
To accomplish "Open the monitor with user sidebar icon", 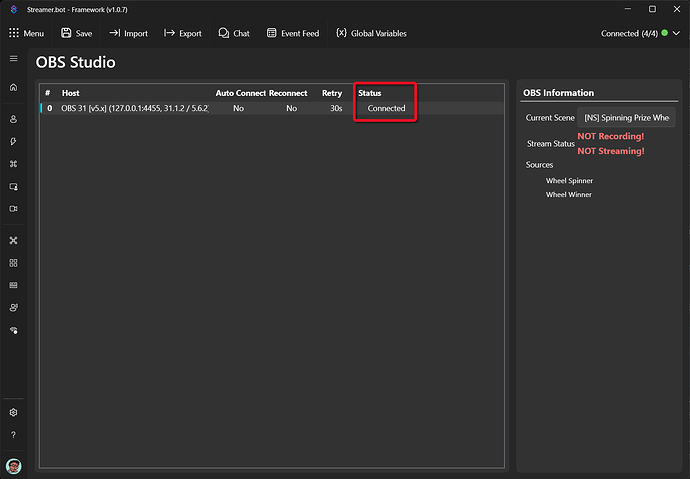I will 14,186.
